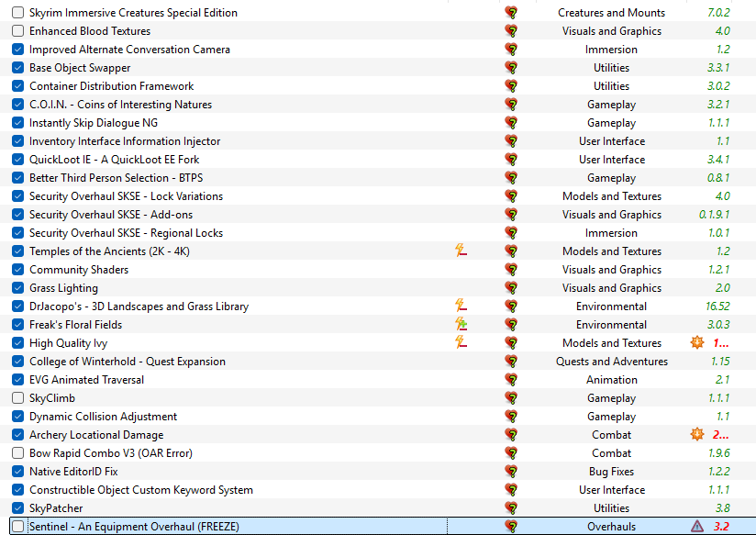Screen dimensions: 756x535
Task: Disable Improved Alternate Conversation Camera mod
Action: pyautogui.click(x=17, y=50)
